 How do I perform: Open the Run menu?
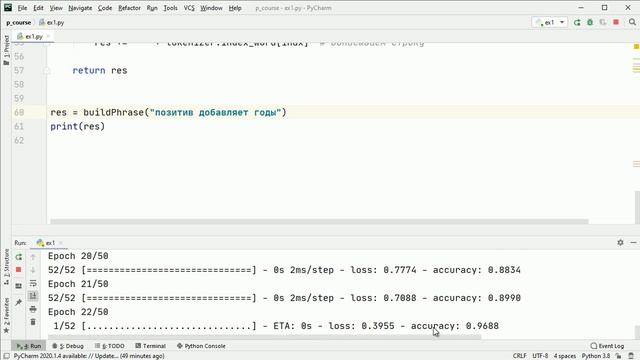tap(152, 8)
